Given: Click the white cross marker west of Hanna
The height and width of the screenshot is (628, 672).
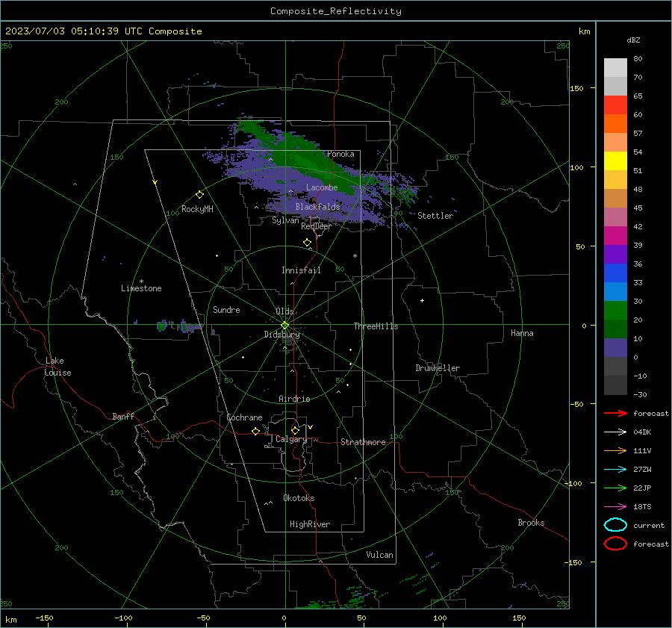Looking at the screenshot, I should pos(422,300).
